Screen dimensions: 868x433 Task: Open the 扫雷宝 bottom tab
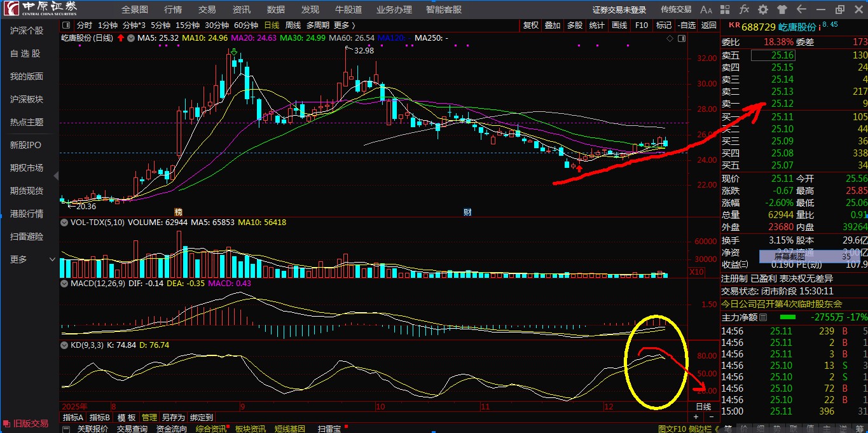pos(329,429)
